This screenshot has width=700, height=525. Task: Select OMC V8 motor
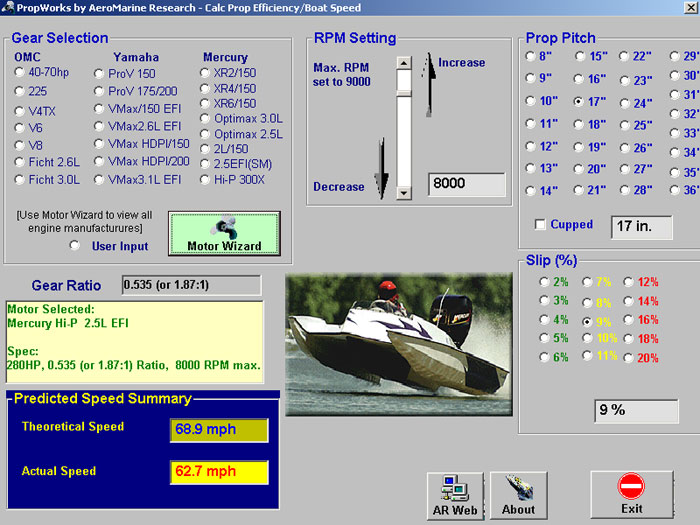[19, 145]
